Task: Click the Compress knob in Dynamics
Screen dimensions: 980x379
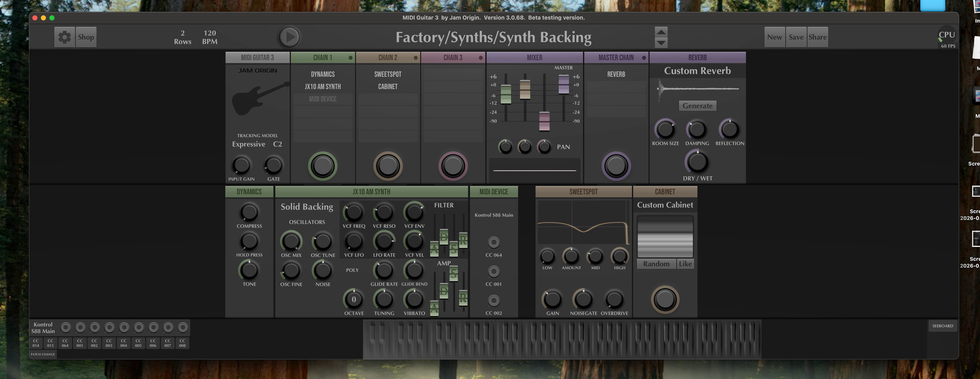Action: [x=249, y=212]
